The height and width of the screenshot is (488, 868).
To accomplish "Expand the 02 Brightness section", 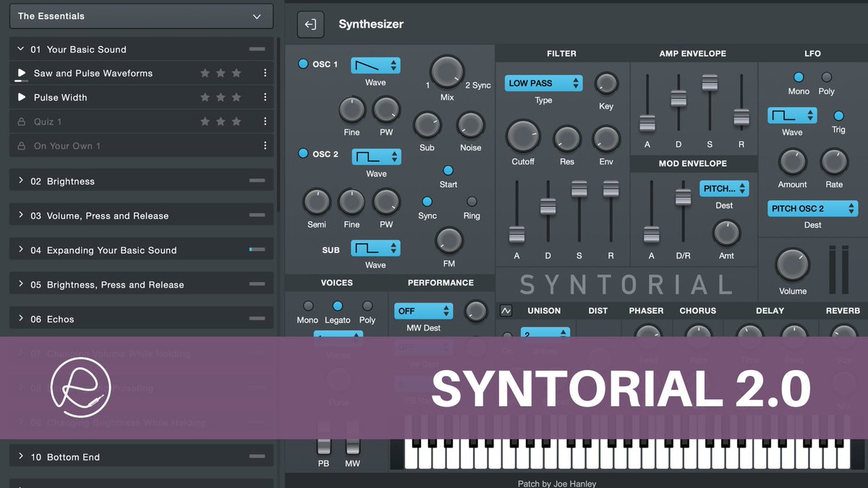I will 141,181.
